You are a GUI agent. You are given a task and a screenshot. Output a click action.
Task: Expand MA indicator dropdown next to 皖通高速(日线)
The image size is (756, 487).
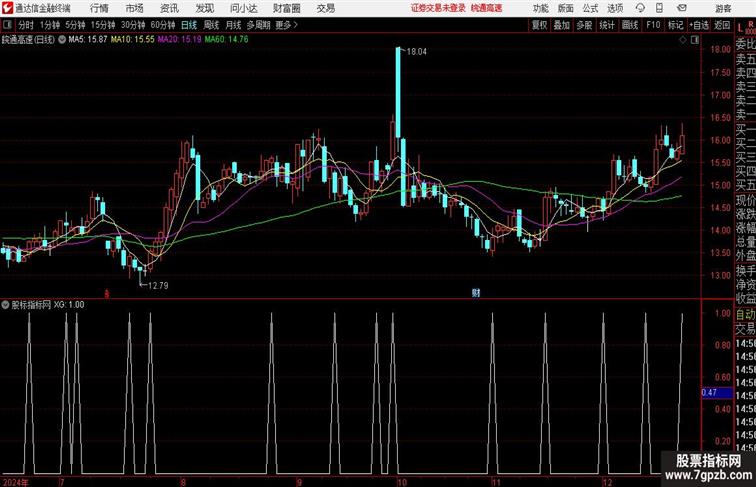tap(62, 40)
